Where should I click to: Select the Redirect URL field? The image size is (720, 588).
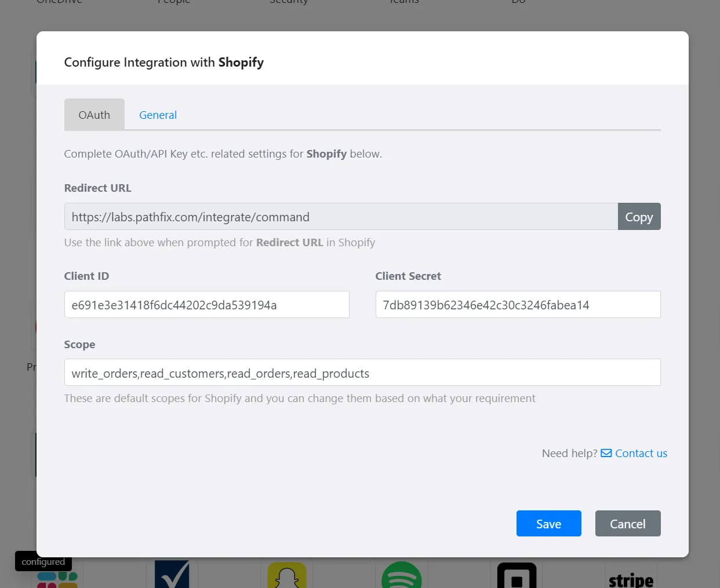(341, 217)
